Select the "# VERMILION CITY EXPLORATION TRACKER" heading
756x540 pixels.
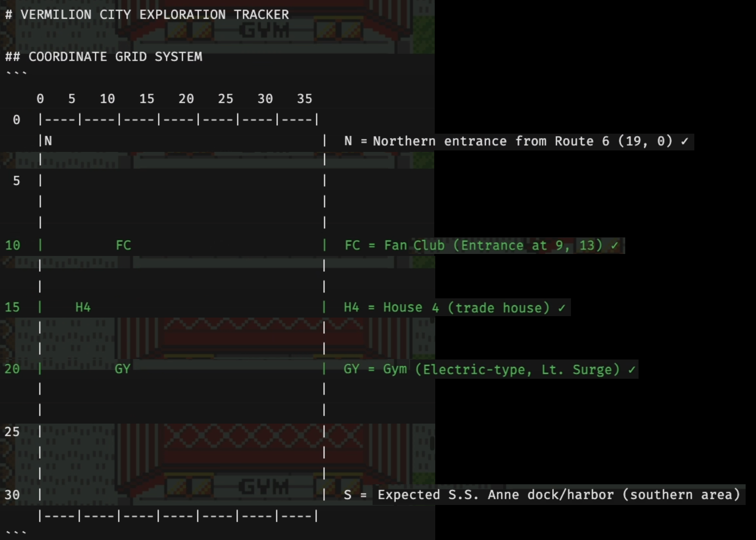147,14
